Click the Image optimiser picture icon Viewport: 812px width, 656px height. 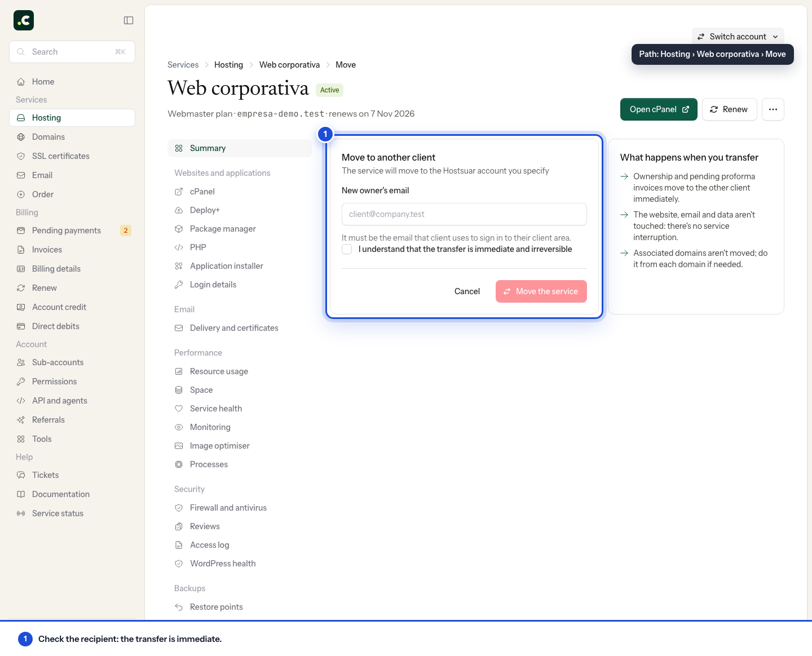point(179,446)
